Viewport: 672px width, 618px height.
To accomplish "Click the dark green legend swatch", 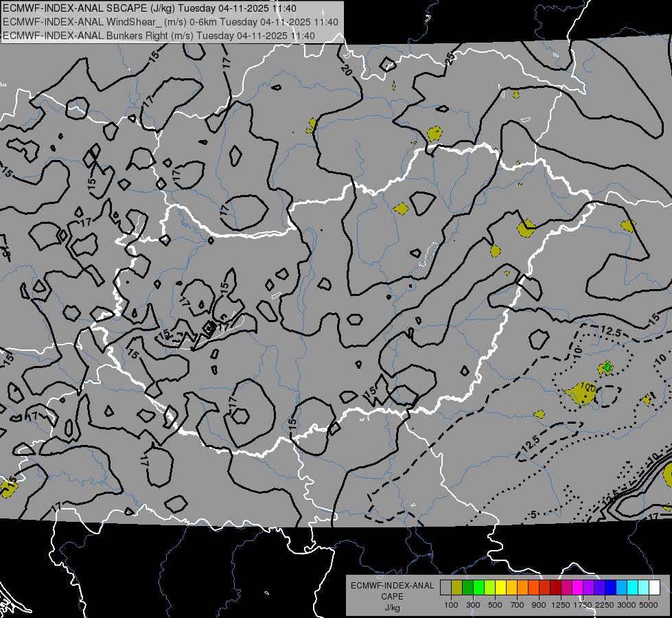I will (467, 588).
